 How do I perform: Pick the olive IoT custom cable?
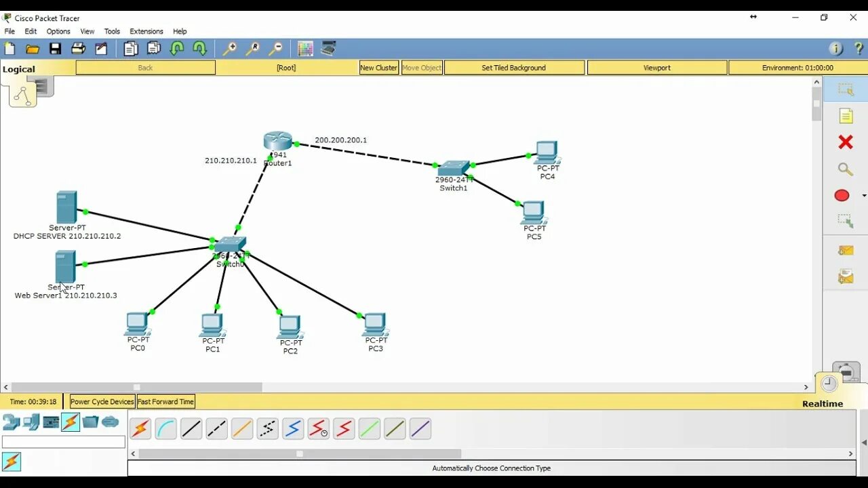tap(395, 428)
